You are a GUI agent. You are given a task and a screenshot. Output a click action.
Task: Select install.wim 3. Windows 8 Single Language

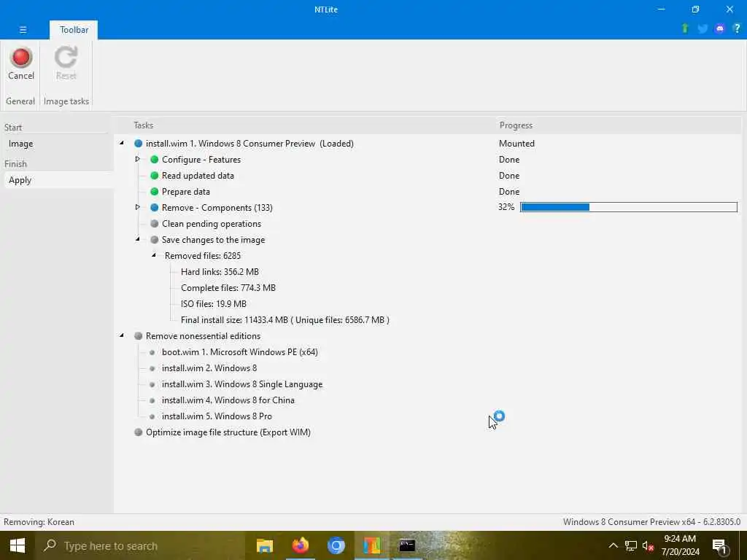tap(242, 384)
